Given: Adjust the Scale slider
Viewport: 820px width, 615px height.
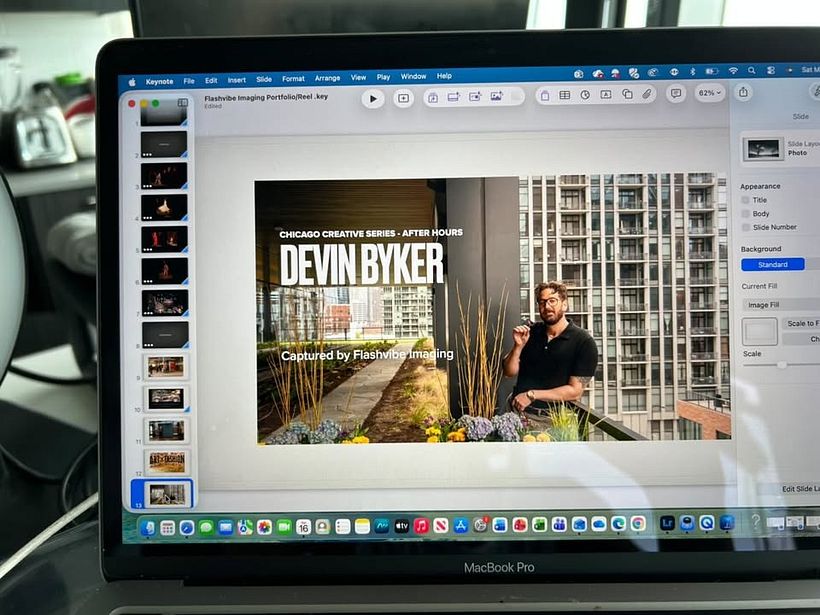Looking at the screenshot, I should pyautogui.click(x=781, y=365).
